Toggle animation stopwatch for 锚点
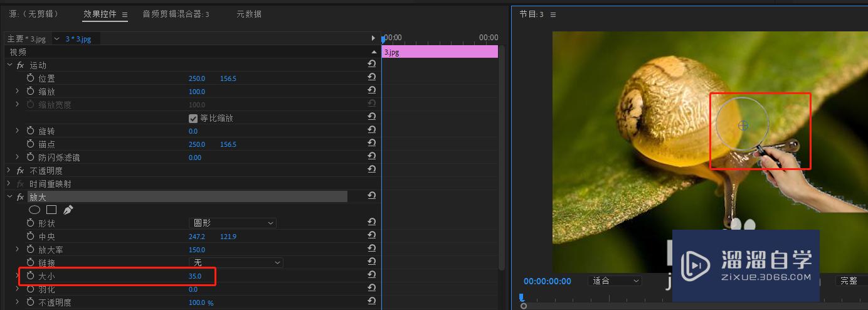 [31, 144]
